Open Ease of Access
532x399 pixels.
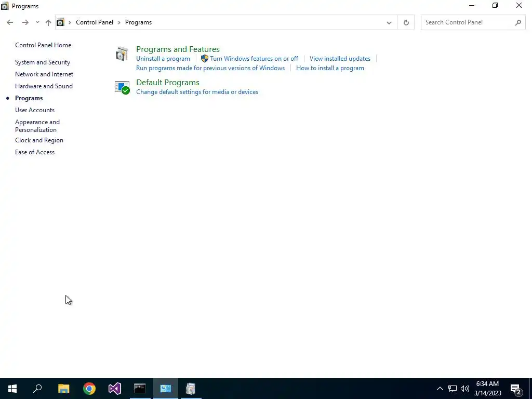coord(35,152)
